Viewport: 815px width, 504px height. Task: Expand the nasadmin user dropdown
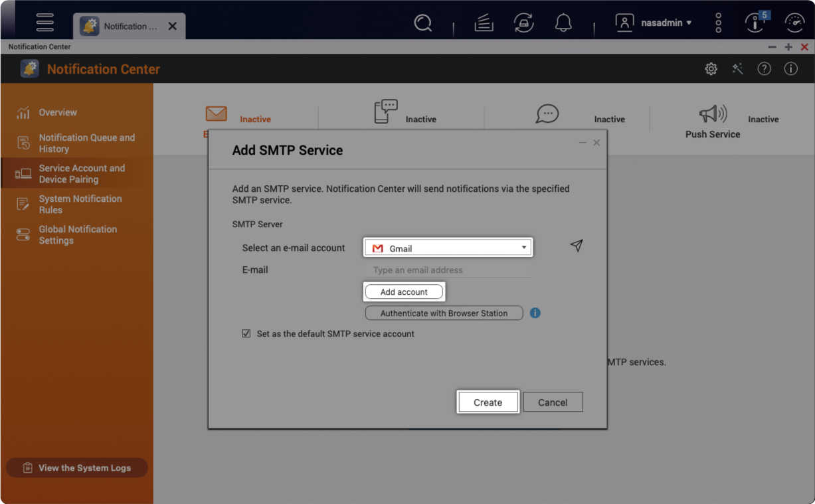[667, 23]
